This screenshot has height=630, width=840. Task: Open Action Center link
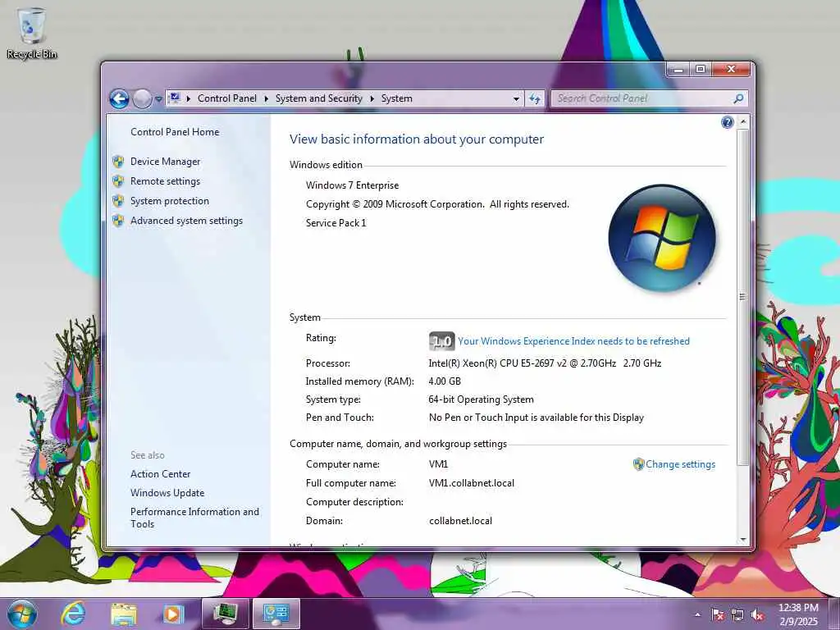coord(160,474)
